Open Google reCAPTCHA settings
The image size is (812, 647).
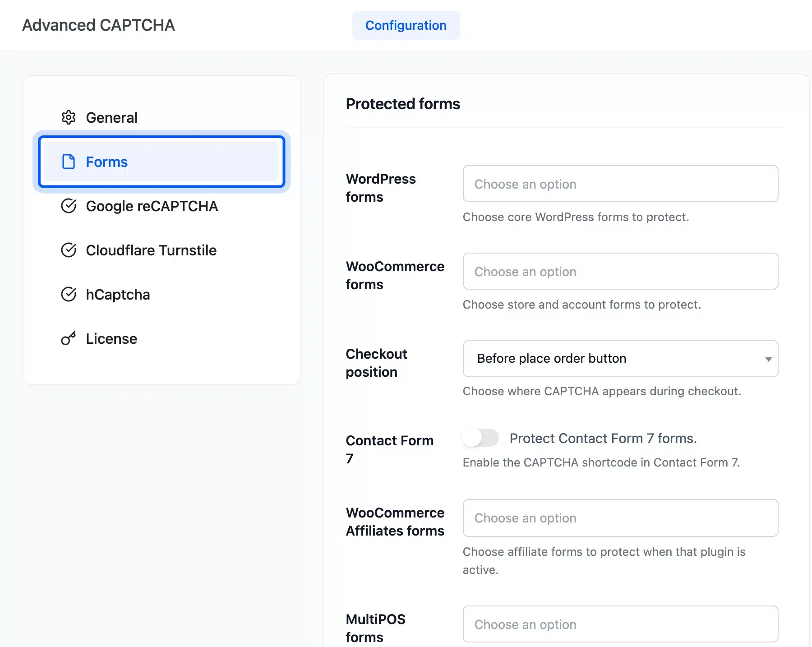pos(161,206)
